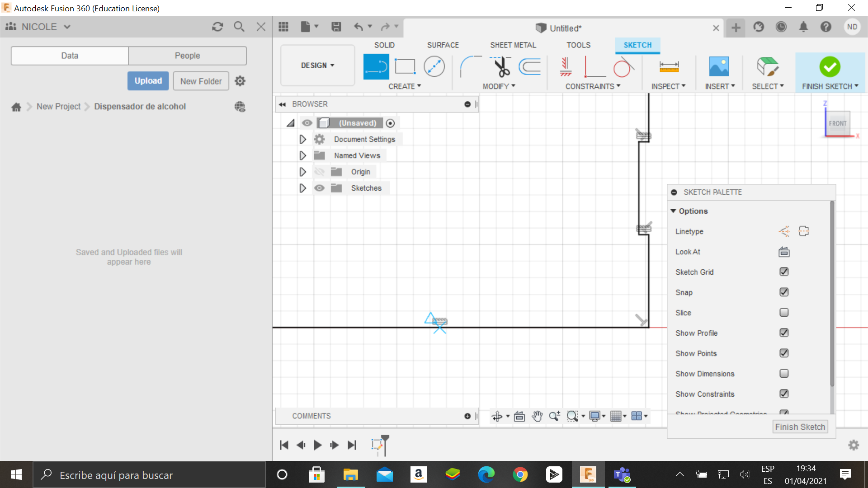Image resolution: width=868 pixels, height=488 pixels.
Task: Open the DESIGN workspace dropdown
Action: [x=317, y=66]
